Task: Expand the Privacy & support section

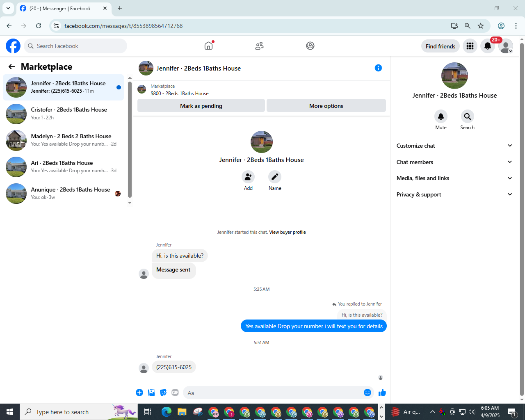Action: 454,194
